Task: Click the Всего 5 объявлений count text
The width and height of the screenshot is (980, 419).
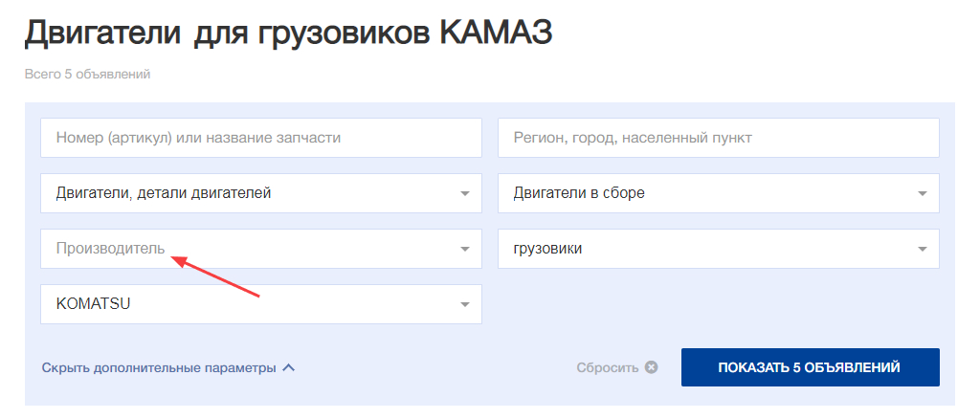Action: pos(87,74)
